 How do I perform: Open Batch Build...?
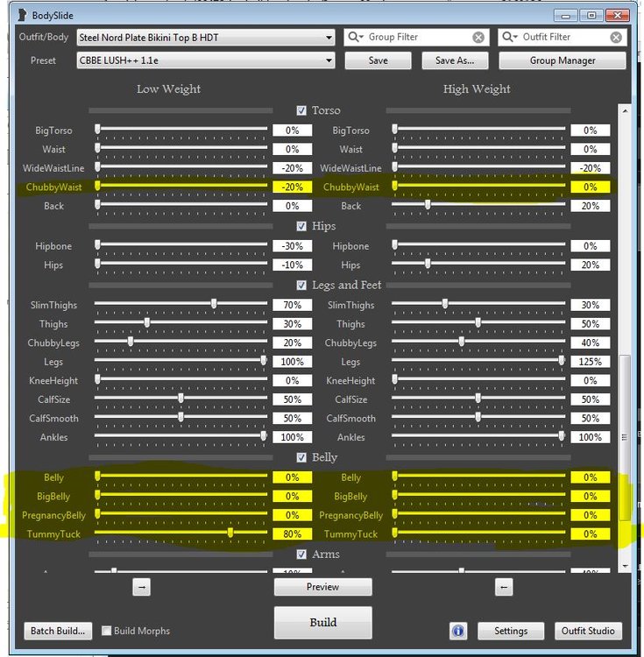click(58, 631)
